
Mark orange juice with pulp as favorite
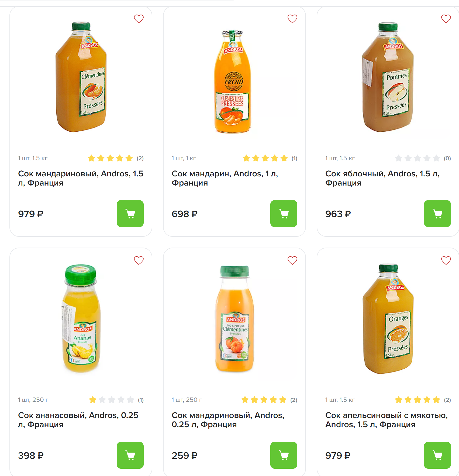pyautogui.click(x=446, y=261)
